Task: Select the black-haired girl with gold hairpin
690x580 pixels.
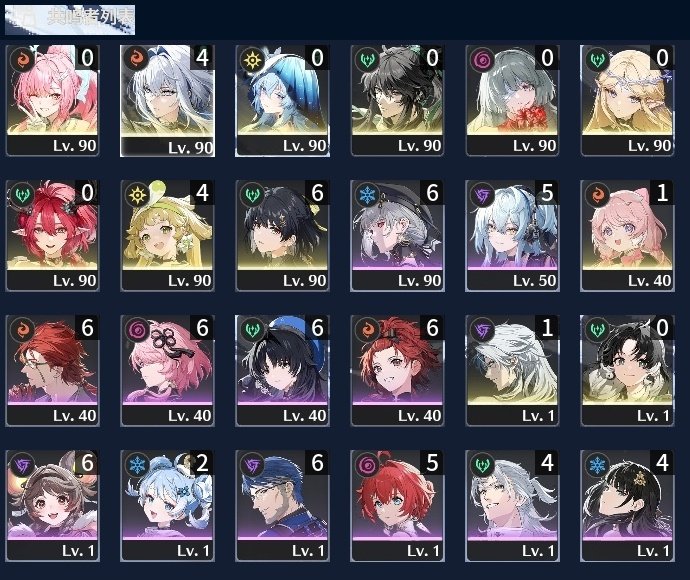Action: [x=628, y=506]
